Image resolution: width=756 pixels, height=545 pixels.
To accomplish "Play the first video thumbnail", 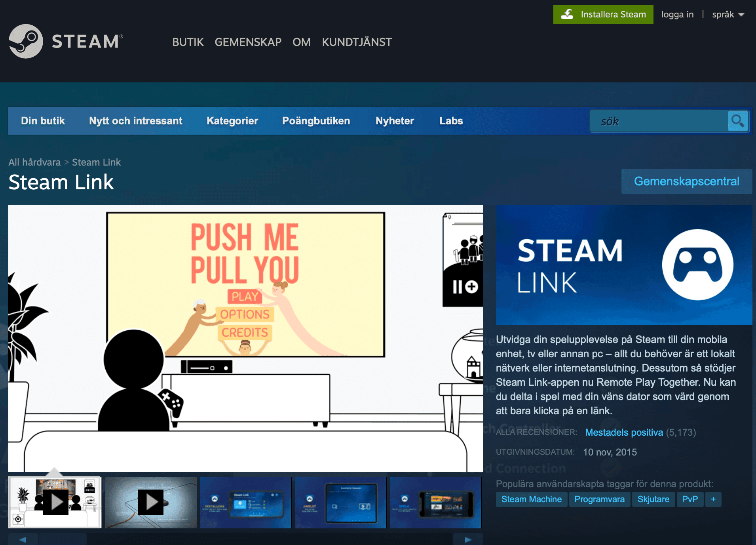I will coord(55,502).
